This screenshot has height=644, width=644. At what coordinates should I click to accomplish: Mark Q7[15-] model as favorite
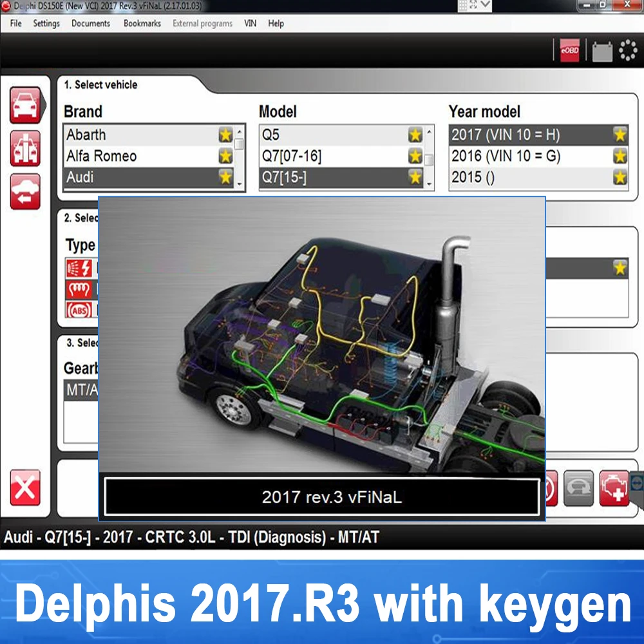click(x=415, y=177)
